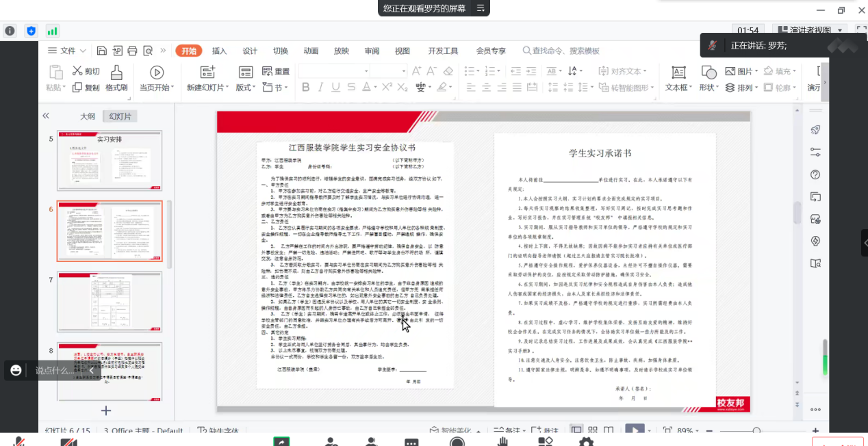Open the 图片 picture dropdown

(741, 71)
